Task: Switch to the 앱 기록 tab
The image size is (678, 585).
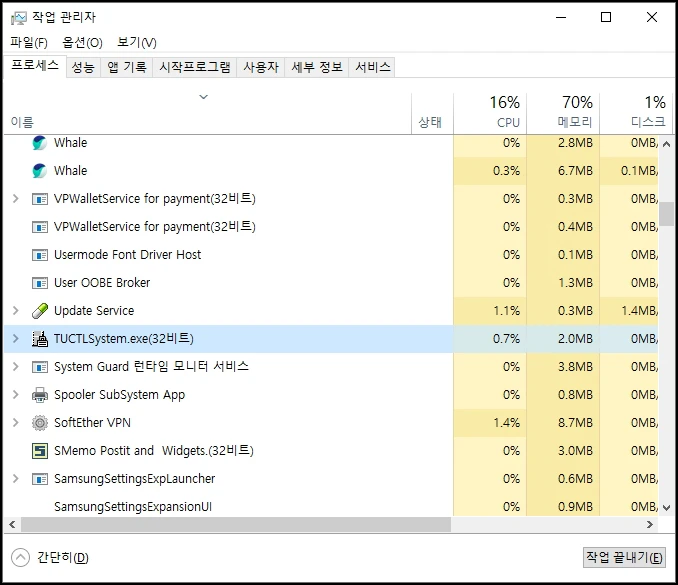Action: click(127, 67)
